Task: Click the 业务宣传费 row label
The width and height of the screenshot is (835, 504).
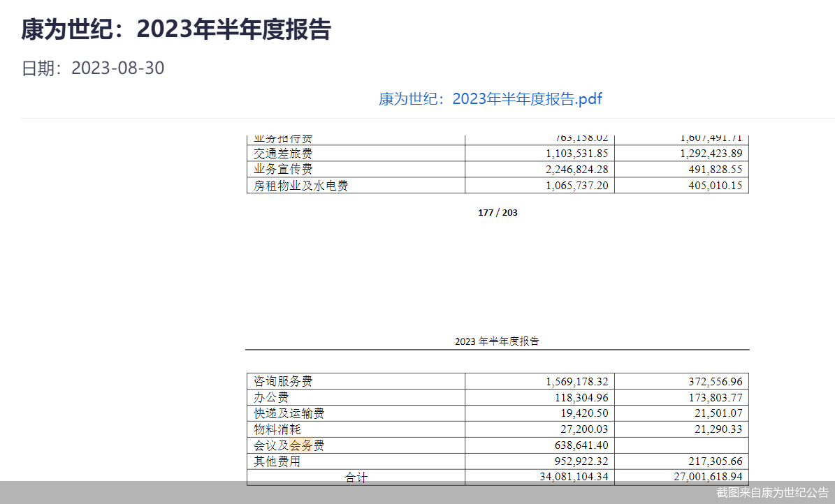Action: [283, 169]
